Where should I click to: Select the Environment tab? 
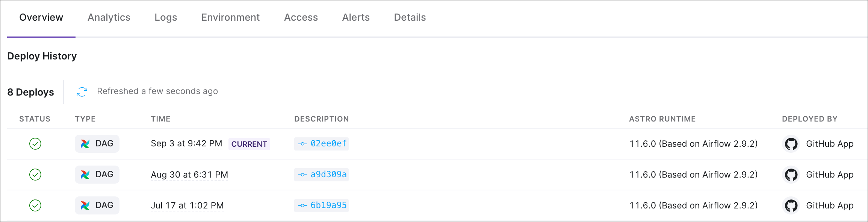point(230,17)
